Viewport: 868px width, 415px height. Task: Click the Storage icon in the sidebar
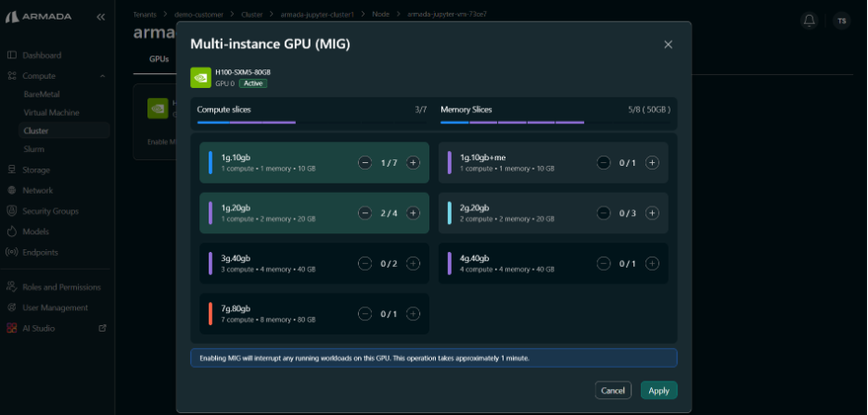pyautogui.click(x=12, y=170)
